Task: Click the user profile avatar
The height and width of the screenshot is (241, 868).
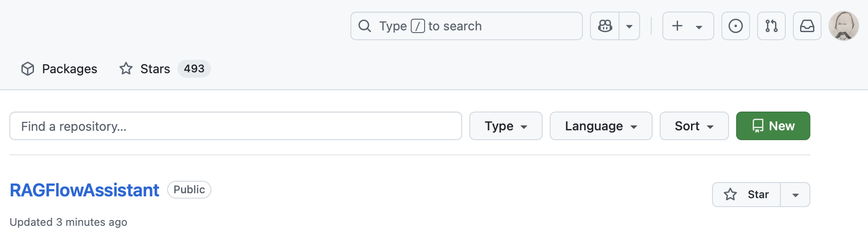Action: 843,26
